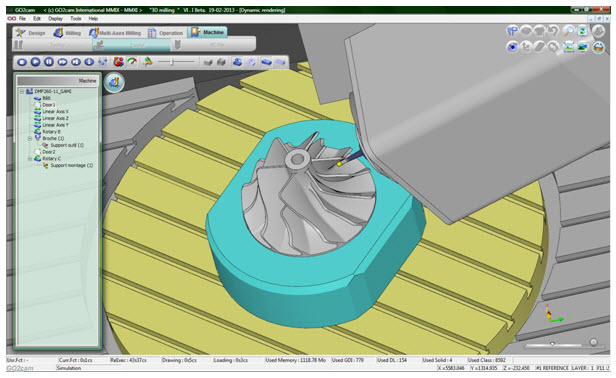The width and height of the screenshot is (616, 378).
Task: Collapse the DMF260-11_GAMI tree root
Action: pos(22,92)
